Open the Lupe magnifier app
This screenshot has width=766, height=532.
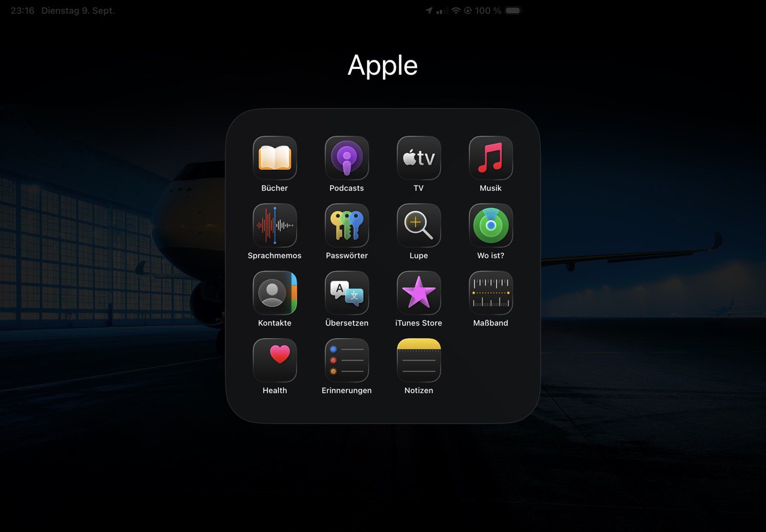pyautogui.click(x=419, y=226)
